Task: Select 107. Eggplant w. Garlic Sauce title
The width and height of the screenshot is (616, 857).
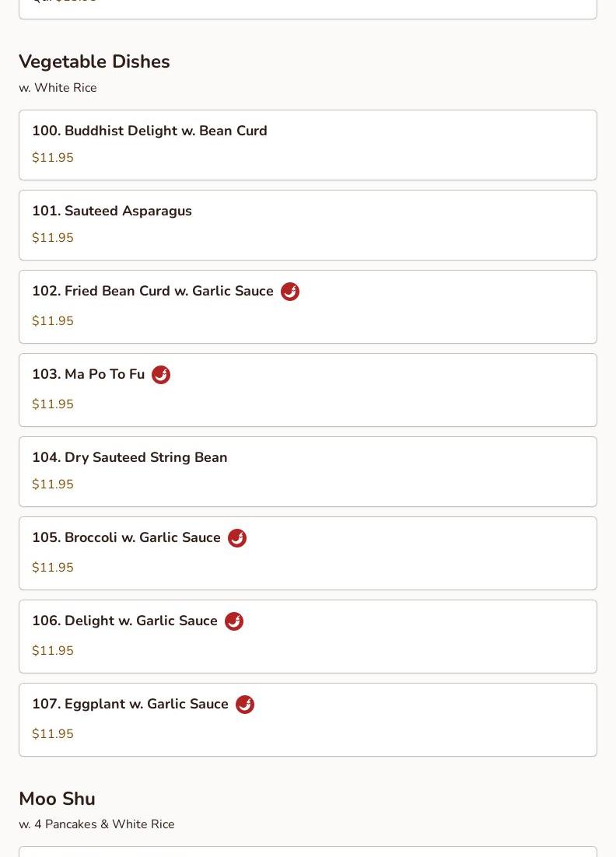Action: [130, 704]
